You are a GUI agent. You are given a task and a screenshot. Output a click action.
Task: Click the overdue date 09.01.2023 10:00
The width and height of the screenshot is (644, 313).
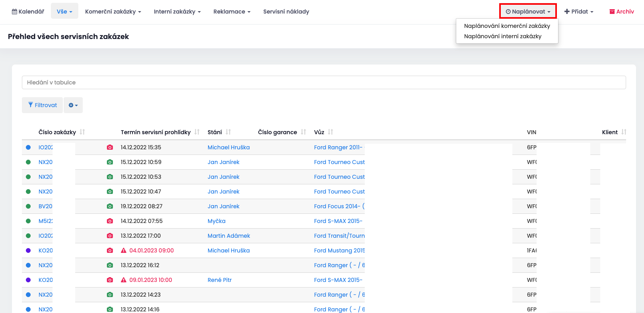pos(151,280)
